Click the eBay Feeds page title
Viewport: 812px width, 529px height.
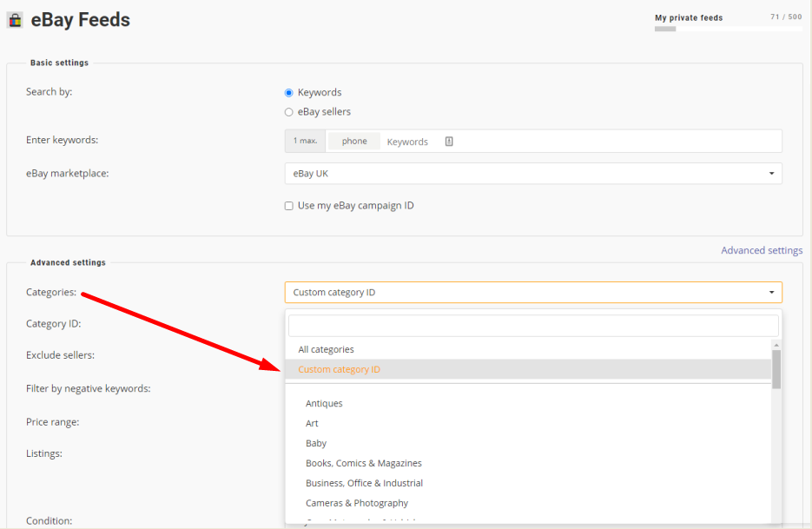click(x=80, y=20)
